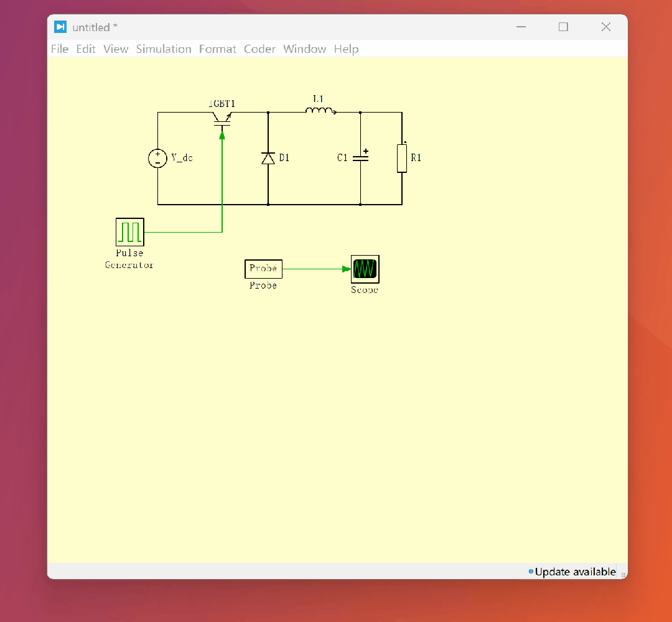Click the PLECS app icon in title bar

60,27
